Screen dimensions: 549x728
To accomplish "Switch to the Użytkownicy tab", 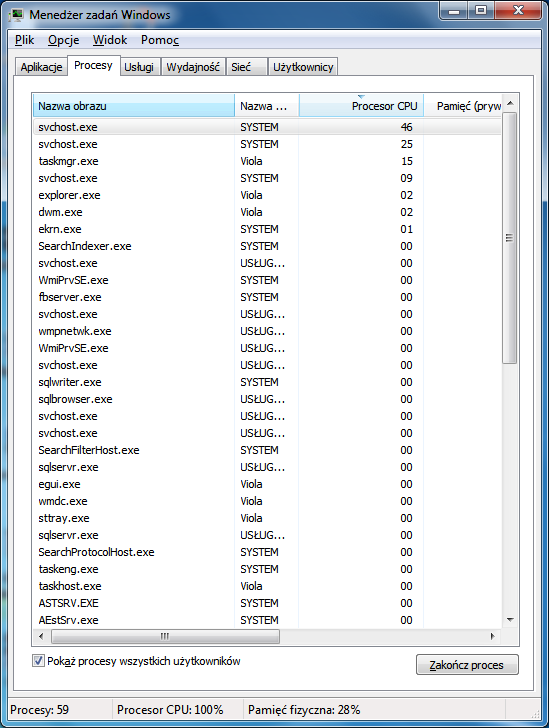I will pos(303,67).
